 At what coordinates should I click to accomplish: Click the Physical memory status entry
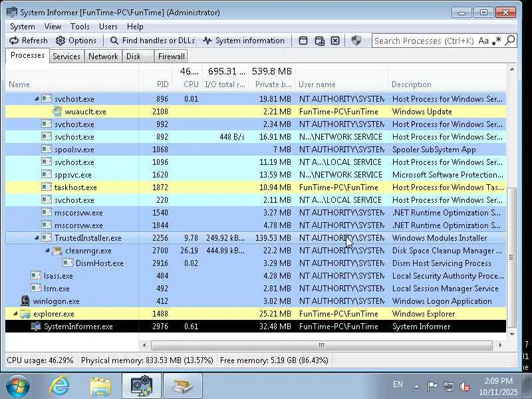(147, 360)
